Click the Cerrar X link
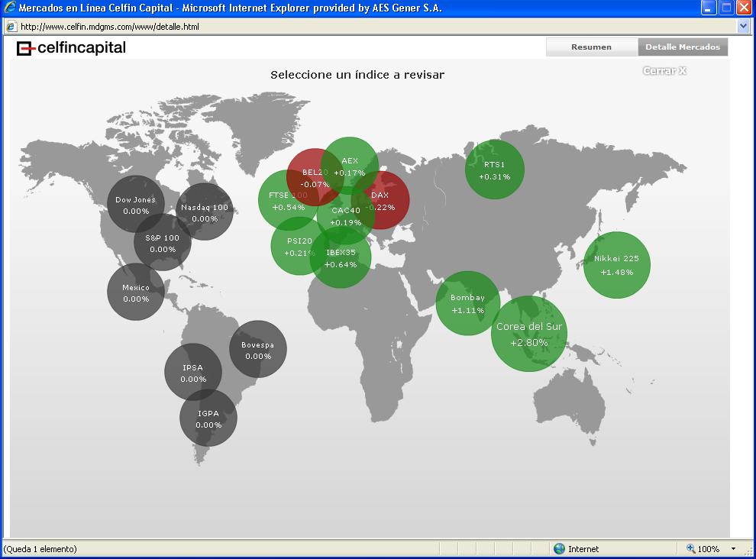This screenshot has width=756, height=559. (x=664, y=71)
